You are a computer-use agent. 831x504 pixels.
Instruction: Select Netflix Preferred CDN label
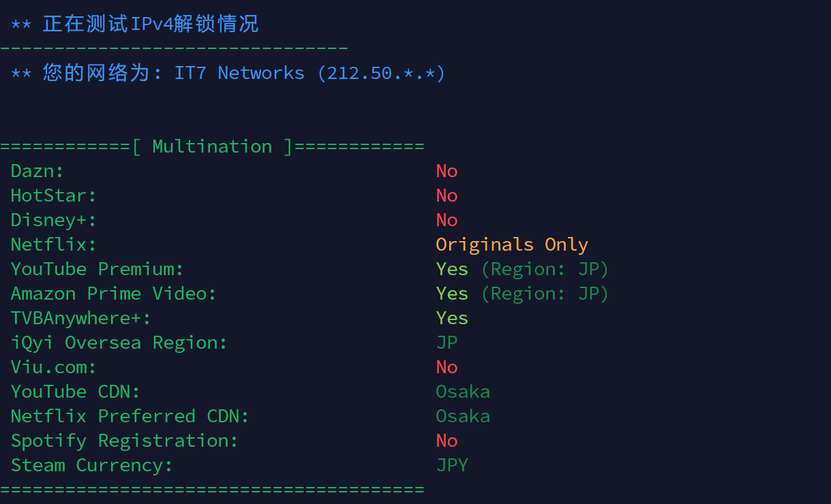coord(130,416)
